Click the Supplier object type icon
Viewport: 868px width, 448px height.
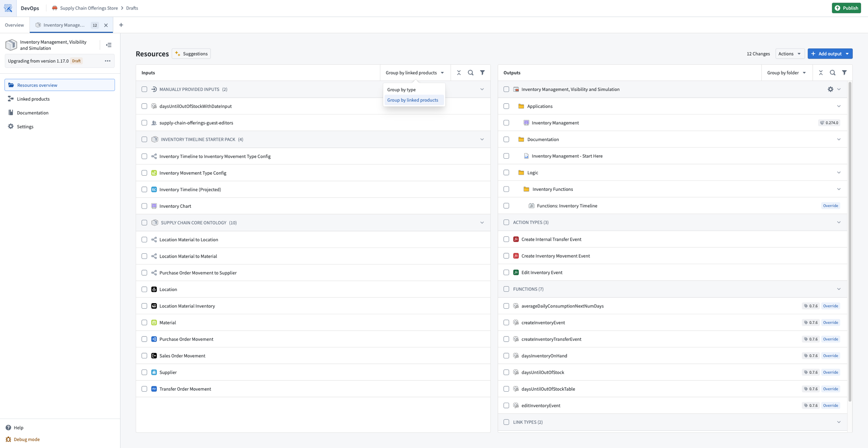click(154, 373)
